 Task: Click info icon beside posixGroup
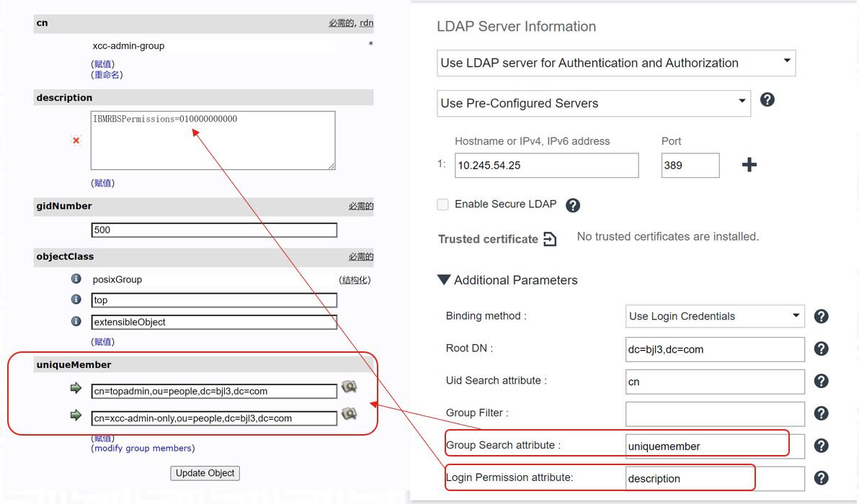click(76, 279)
